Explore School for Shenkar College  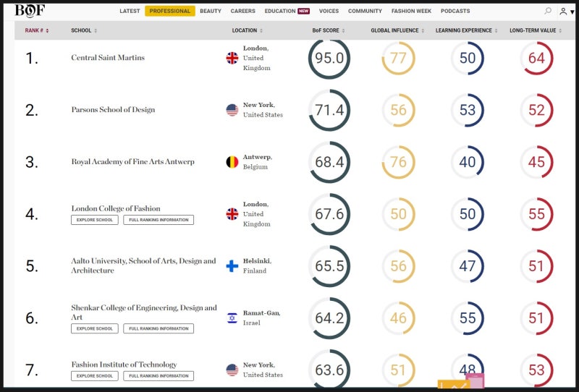(95, 328)
